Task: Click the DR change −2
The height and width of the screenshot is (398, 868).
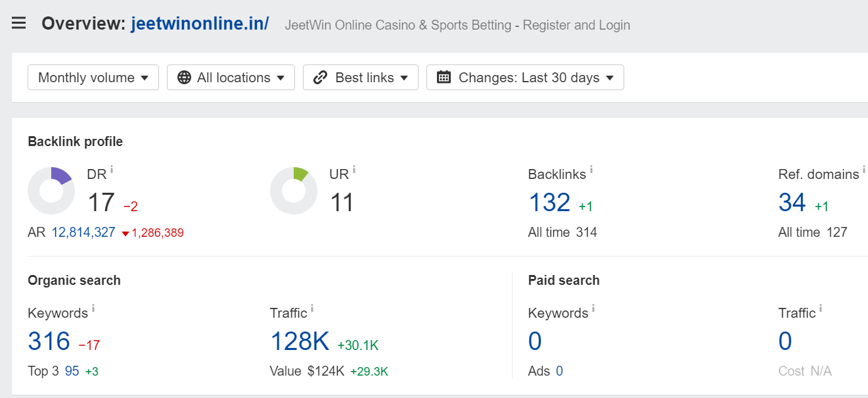Action: click(x=131, y=207)
